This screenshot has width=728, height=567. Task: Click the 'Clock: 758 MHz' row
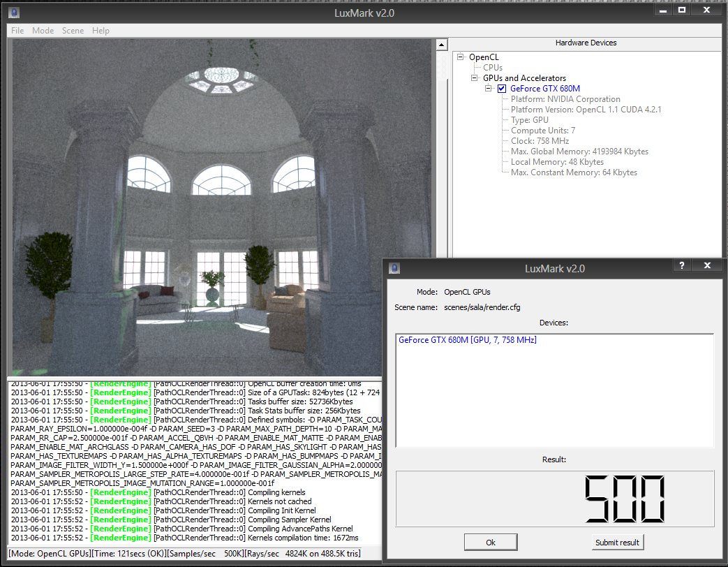pyautogui.click(x=540, y=141)
